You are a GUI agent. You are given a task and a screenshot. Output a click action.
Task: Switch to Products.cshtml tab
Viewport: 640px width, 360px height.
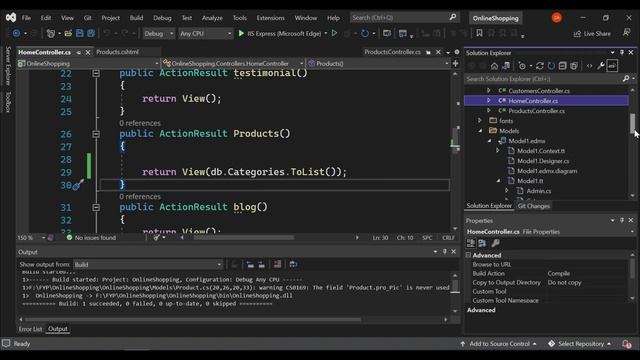pyautogui.click(x=118, y=52)
